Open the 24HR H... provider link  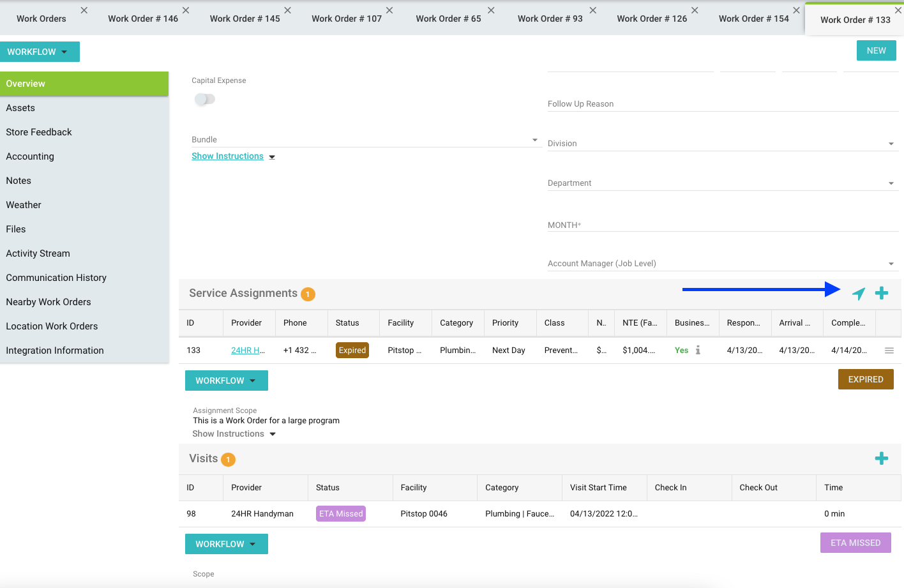point(248,351)
